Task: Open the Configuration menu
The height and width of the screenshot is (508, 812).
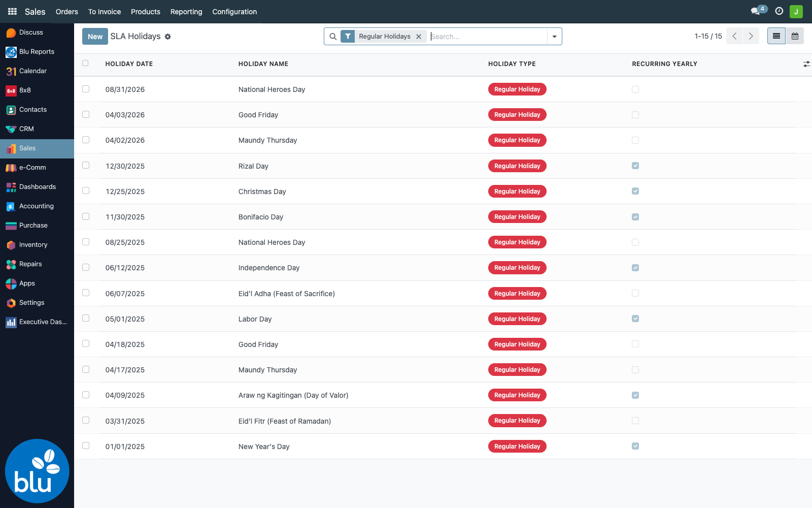Action: tap(234, 12)
